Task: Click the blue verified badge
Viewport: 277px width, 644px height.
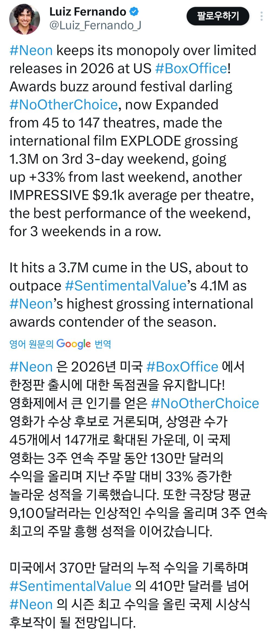Action: click(134, 12)
